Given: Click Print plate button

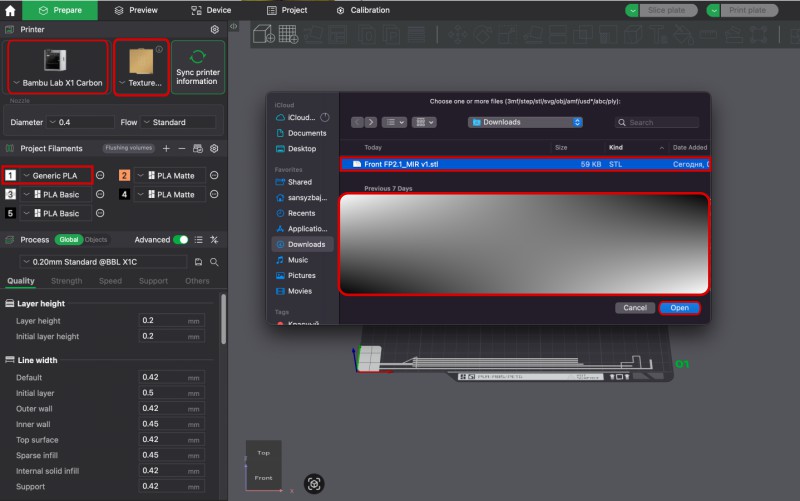Looking at the screenshot, I should click(749, 10).
